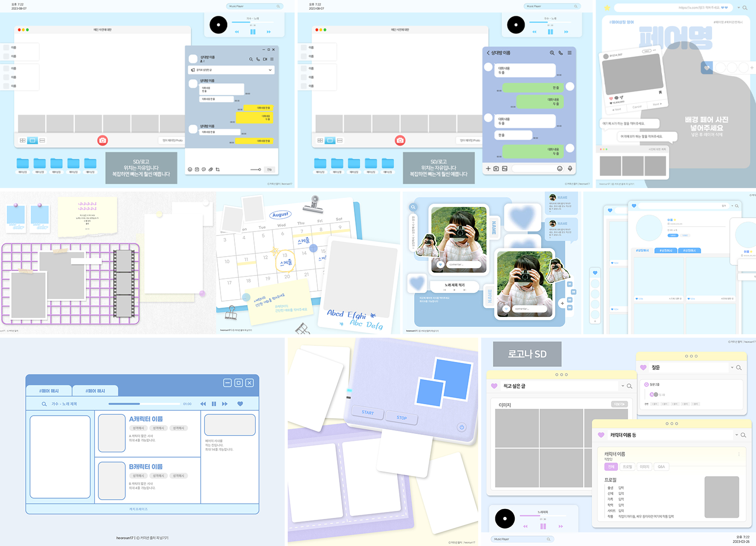Click search icon beside 가수 - 노래 제목
This screenshot has height=546, width=756.
[44, 404]
